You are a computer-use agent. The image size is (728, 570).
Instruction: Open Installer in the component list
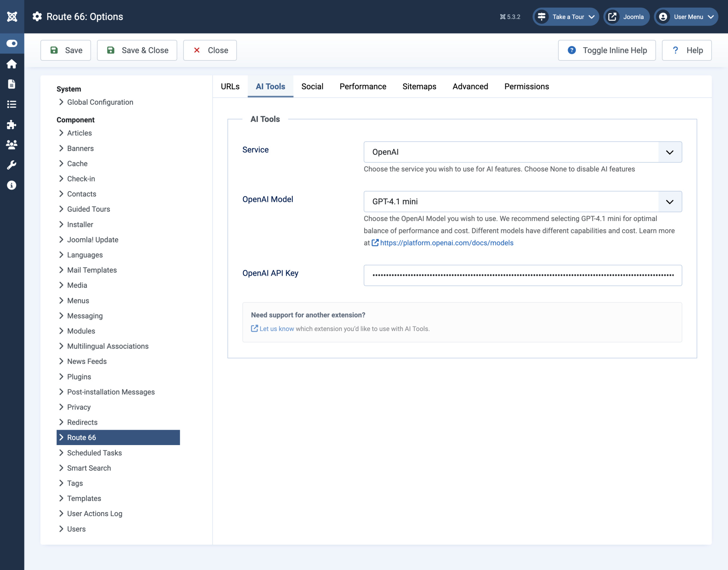(x=80, y=224)
